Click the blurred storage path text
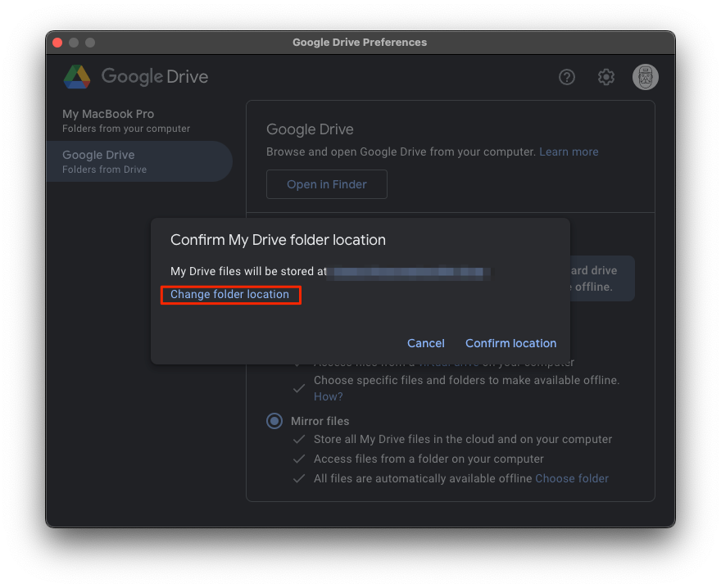721x588 pixels. [x=408, y=272]
